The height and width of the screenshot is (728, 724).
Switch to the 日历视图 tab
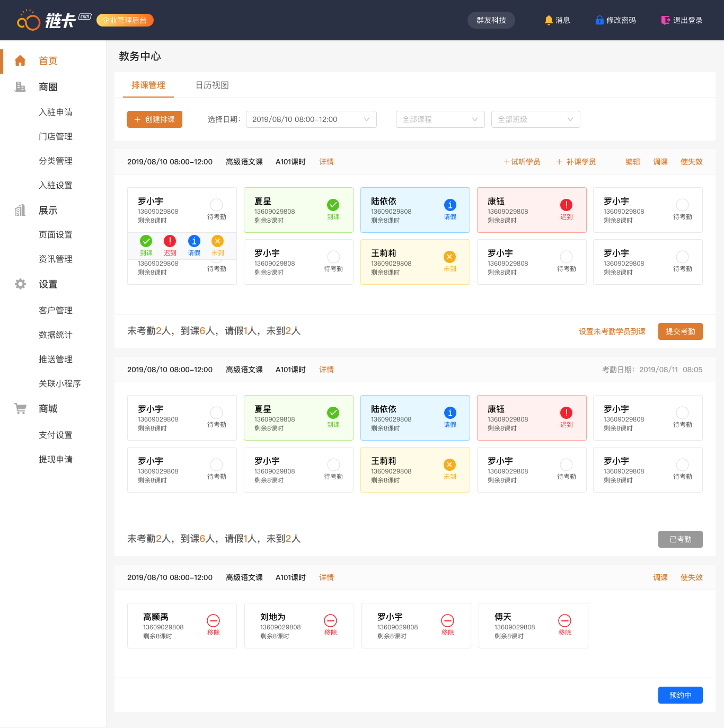click(x=212, y=85)
